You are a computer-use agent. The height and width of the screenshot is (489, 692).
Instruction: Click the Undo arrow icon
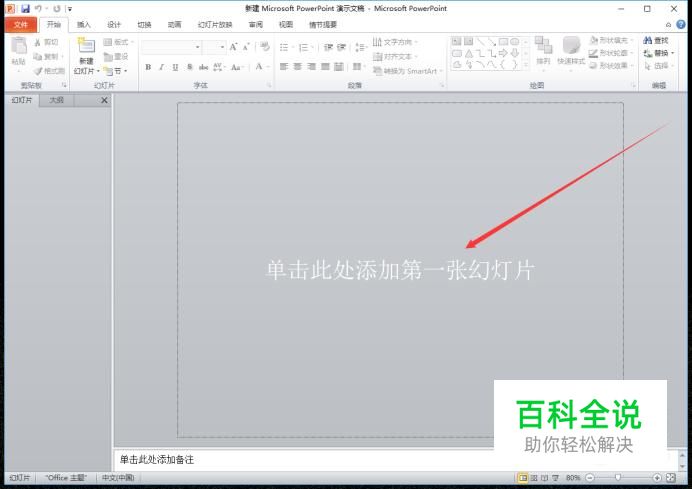38,8
